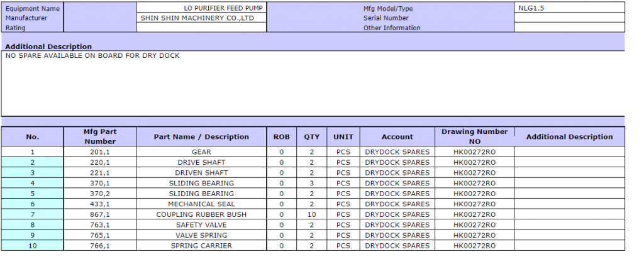Click the Part Name / Description column header

point(202,136)
